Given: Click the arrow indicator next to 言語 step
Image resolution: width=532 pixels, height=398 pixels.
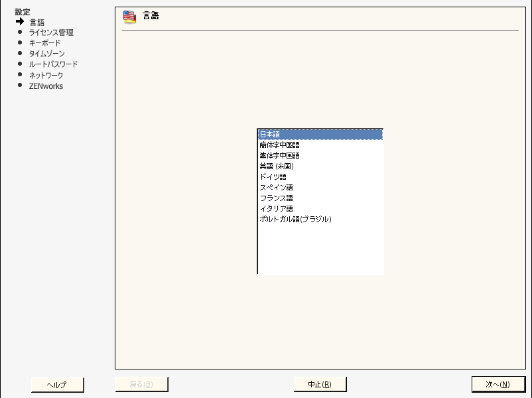Looking at the screenshot, I should (18, 22).
